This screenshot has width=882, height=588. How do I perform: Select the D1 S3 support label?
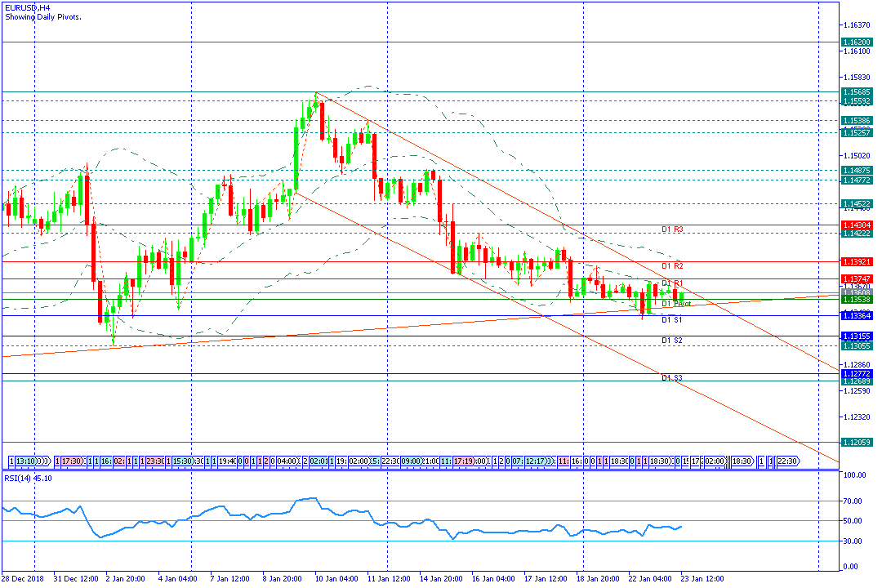click(x=672, y=378)
